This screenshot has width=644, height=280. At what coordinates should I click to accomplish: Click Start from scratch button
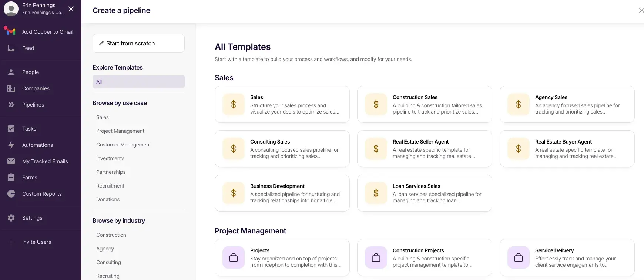tap(138, 43)
